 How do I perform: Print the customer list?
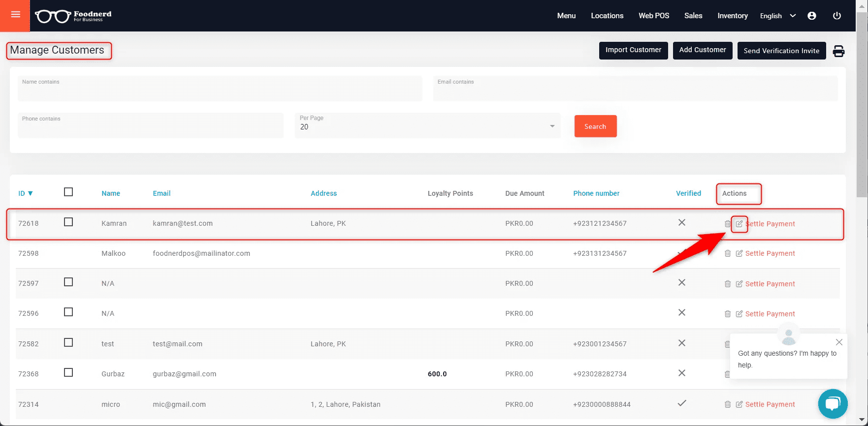pyautogui.click(x=838, y=51)
